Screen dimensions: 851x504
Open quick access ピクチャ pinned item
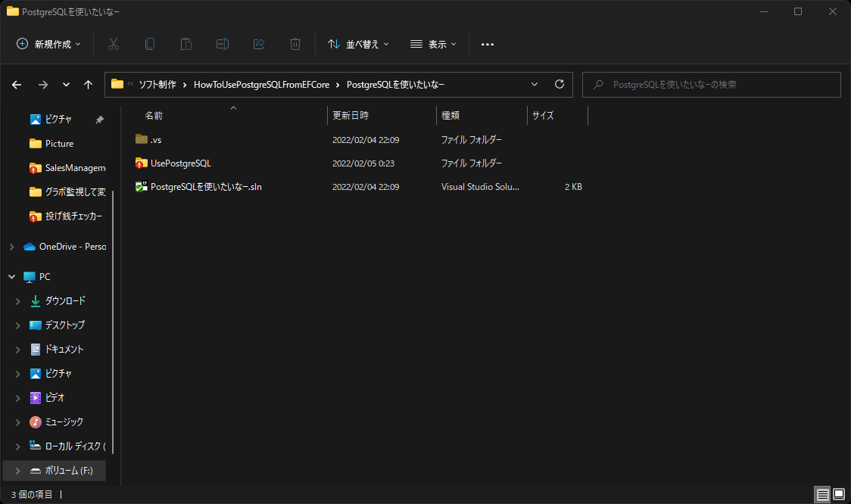[x=58, y=120]
